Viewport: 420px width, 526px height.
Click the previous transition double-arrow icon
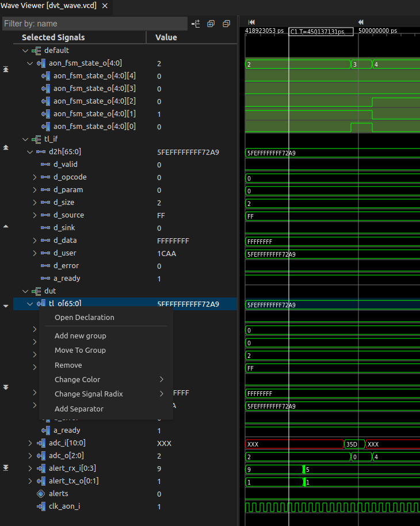(x=361, y=22)
